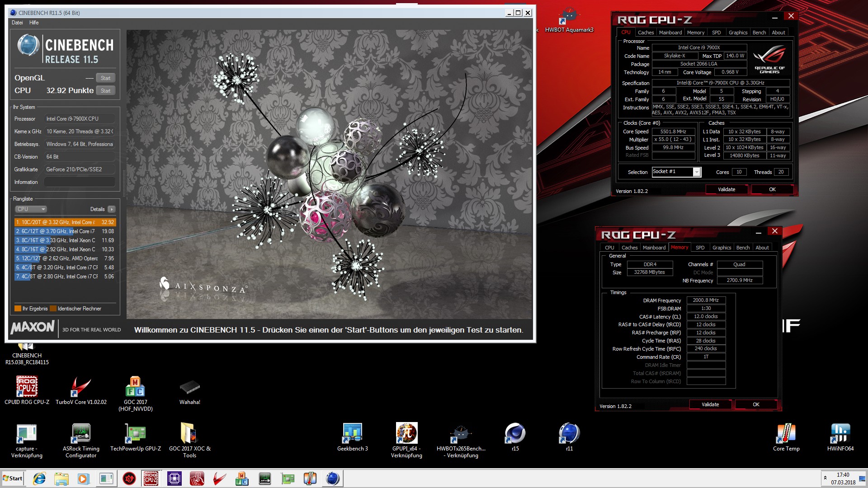This screenshot has height=488, width=868.
Task: Click the TurboV red swoosh taskbar icon
Action: click(x=220, y=479)
